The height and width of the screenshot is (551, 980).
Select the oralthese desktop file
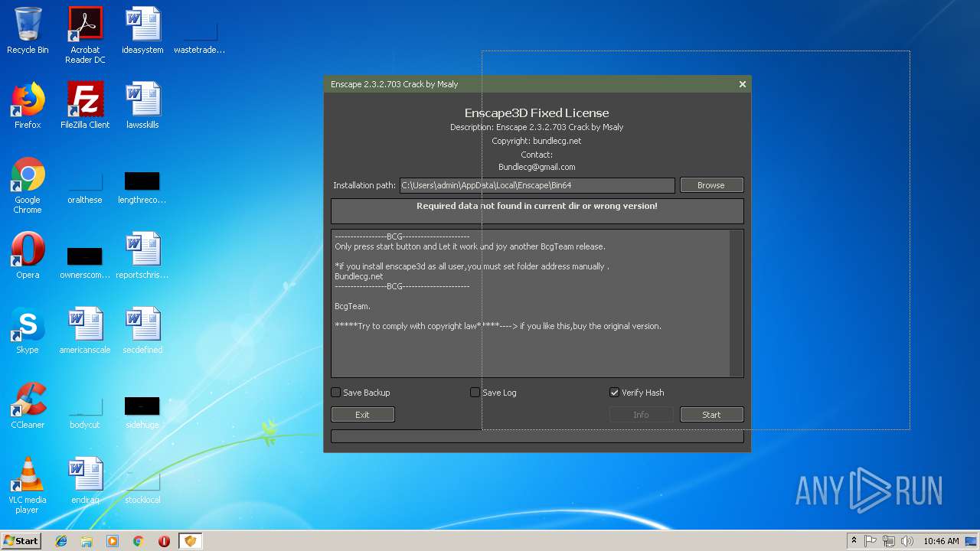85,185
